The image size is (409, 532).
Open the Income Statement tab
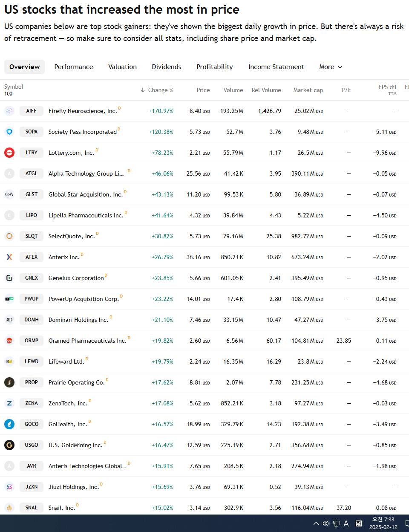click(276, 67)
